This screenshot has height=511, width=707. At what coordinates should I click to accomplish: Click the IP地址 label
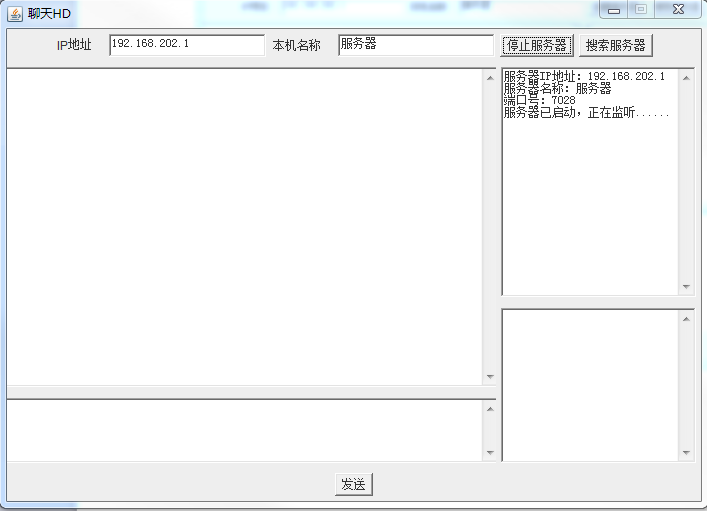(74, 45)
